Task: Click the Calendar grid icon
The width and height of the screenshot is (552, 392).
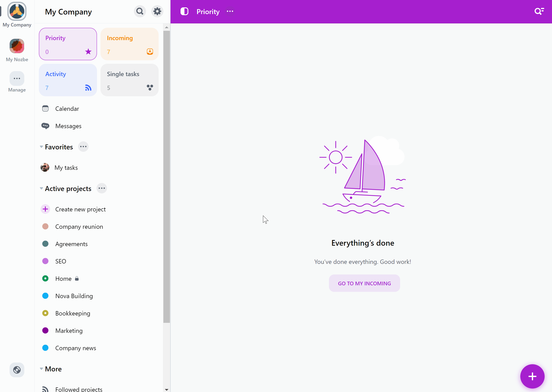Action: pyautogui.click(x=45, y=108)
